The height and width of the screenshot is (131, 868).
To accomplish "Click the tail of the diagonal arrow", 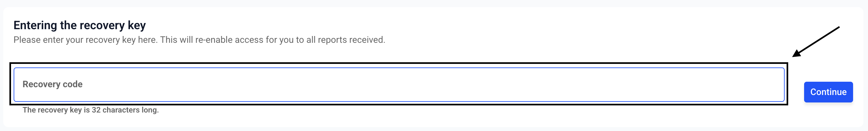I will (x=838, y=28).
